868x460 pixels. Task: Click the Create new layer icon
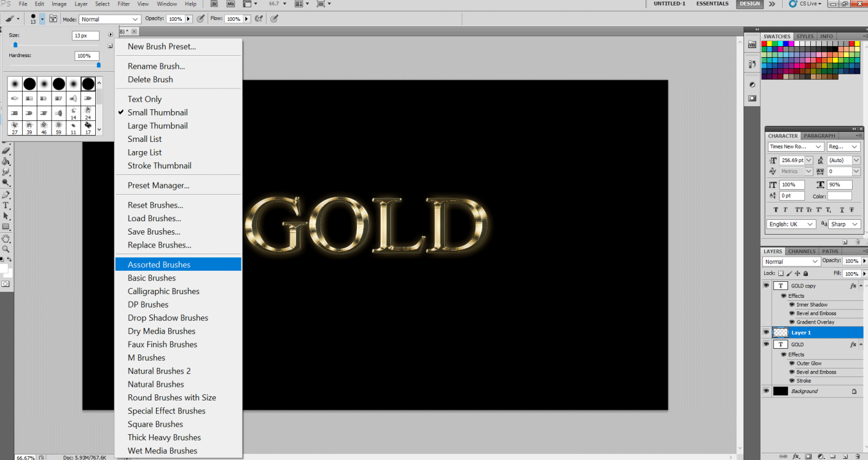[845, 456]
